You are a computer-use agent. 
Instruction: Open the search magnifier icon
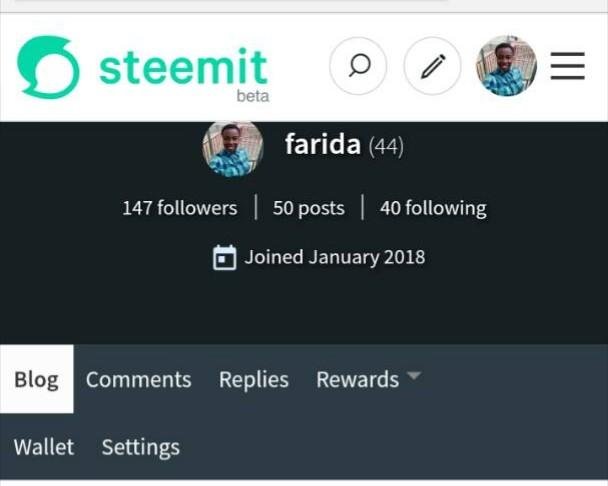pos(359,67)
